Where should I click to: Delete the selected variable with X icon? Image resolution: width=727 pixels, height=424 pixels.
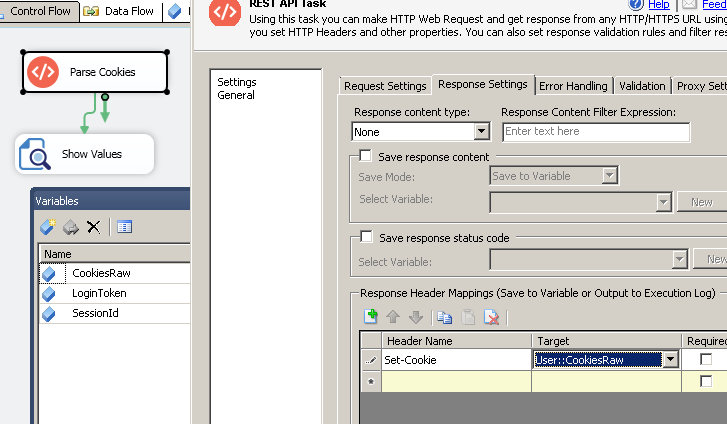tap(94, 227)
